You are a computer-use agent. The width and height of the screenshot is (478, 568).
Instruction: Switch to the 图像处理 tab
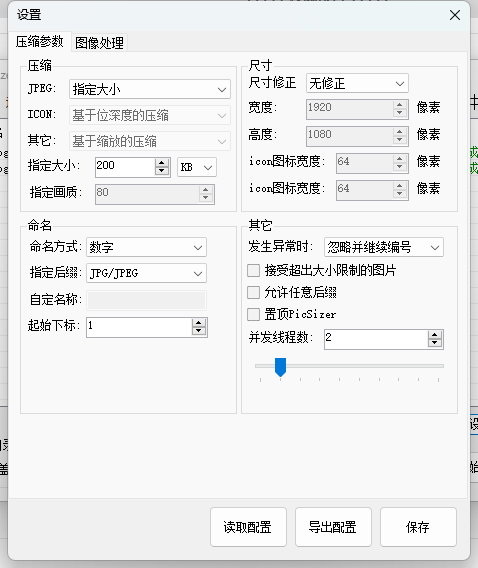pyautogui.click(x=100, y=43)
